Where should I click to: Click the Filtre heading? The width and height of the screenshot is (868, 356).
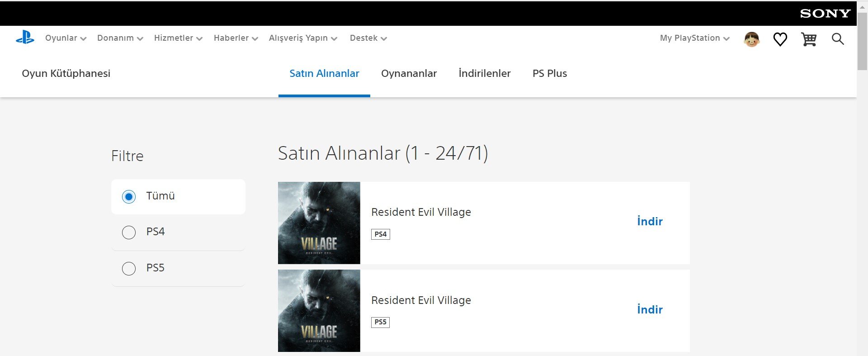point(127,156)
